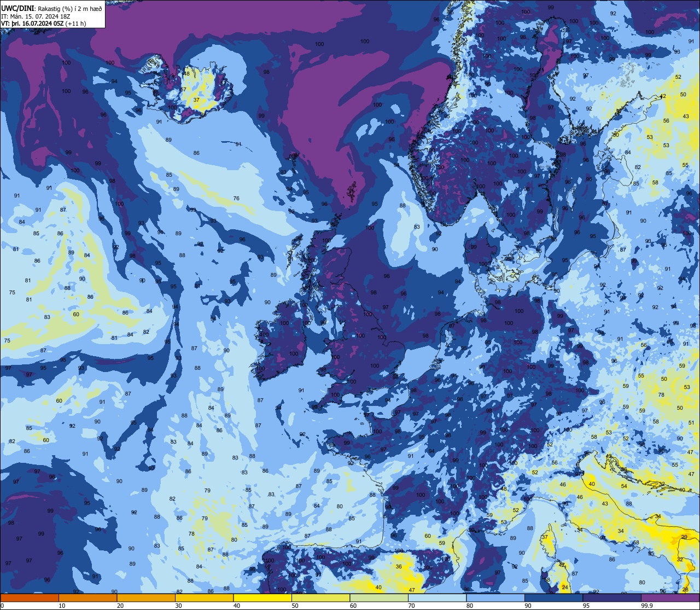
Task: Click the dark navy legend segment between 95 and 99.9
Action: tap(612, 597)
